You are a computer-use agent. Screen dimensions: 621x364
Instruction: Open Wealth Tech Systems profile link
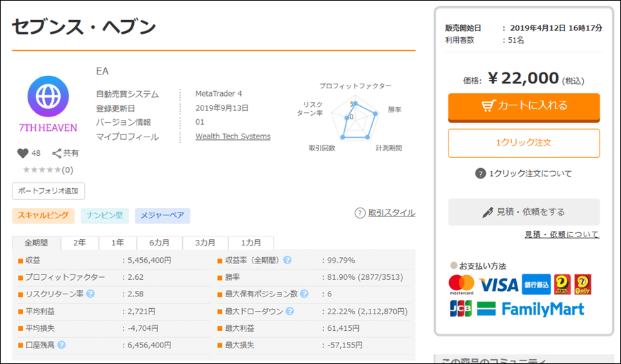pos(233,136)
